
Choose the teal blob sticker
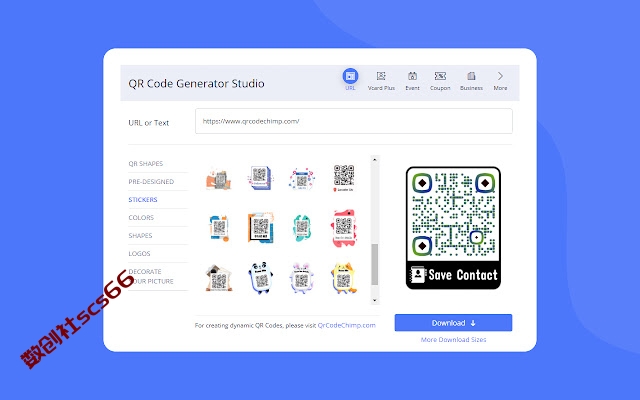[x=302, y=228]
